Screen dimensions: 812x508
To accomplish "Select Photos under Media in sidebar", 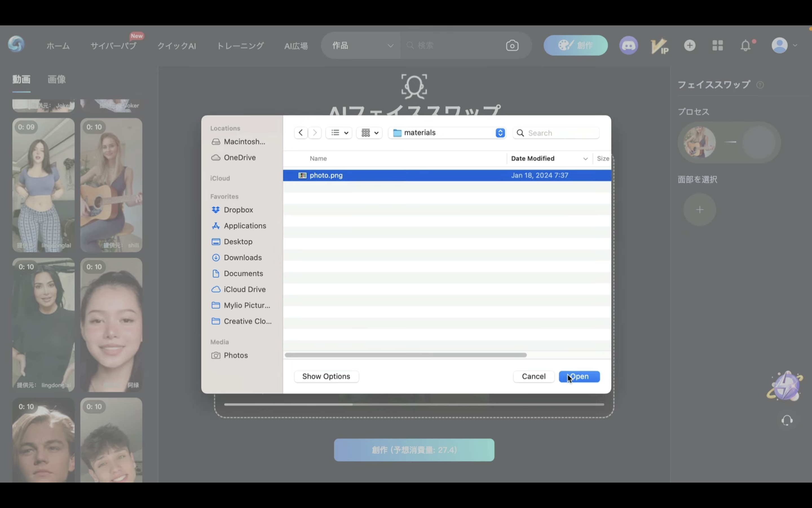I will pos(230,356).
